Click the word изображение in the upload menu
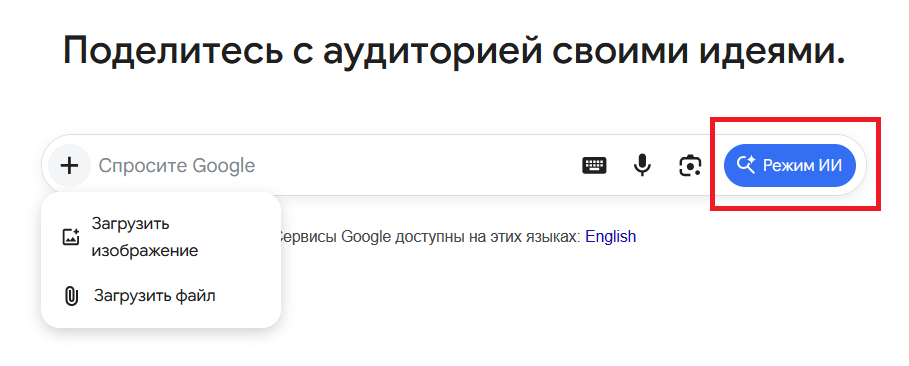 [x=145, y=251]
